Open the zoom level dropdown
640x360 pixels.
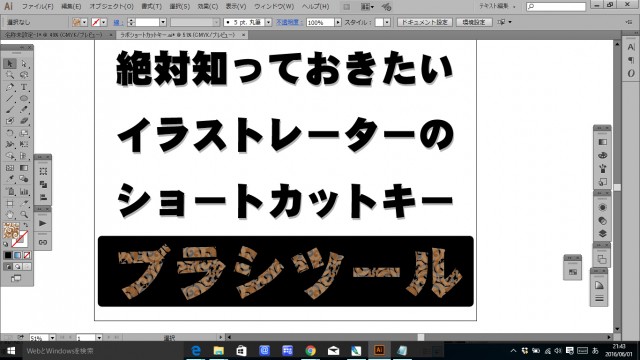pyautogui.click(x=53, y=338)
